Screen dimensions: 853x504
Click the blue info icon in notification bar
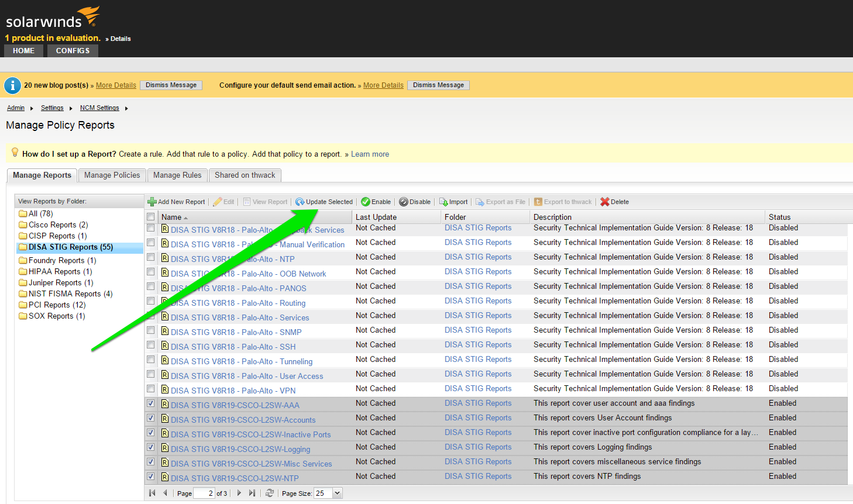[x=13, y=85]
